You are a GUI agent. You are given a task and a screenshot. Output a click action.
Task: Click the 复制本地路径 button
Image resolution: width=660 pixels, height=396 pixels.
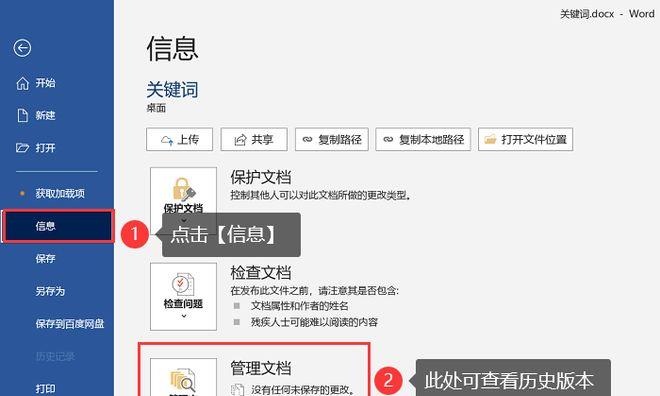423,139
